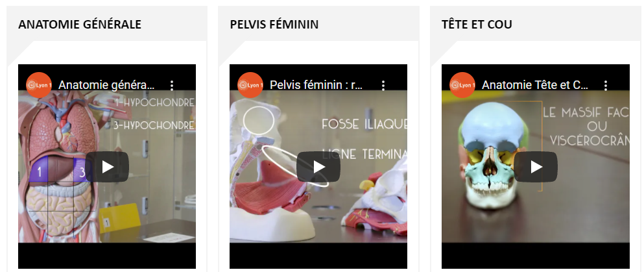The width and height of the screenshot is (644, 272).
Task: Play the Anatomie Tête et Cou video
Action: [536, 167]
